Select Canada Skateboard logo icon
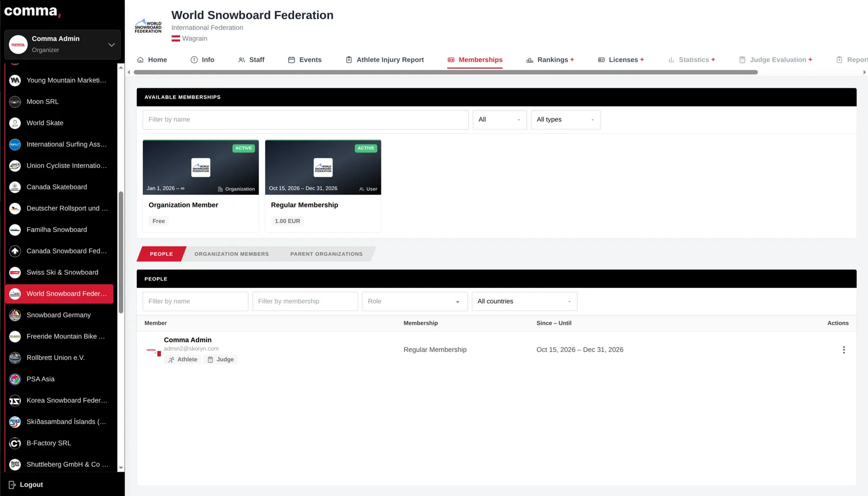The width and height of the screenshot is (868, 496). [x=15, y=187]
